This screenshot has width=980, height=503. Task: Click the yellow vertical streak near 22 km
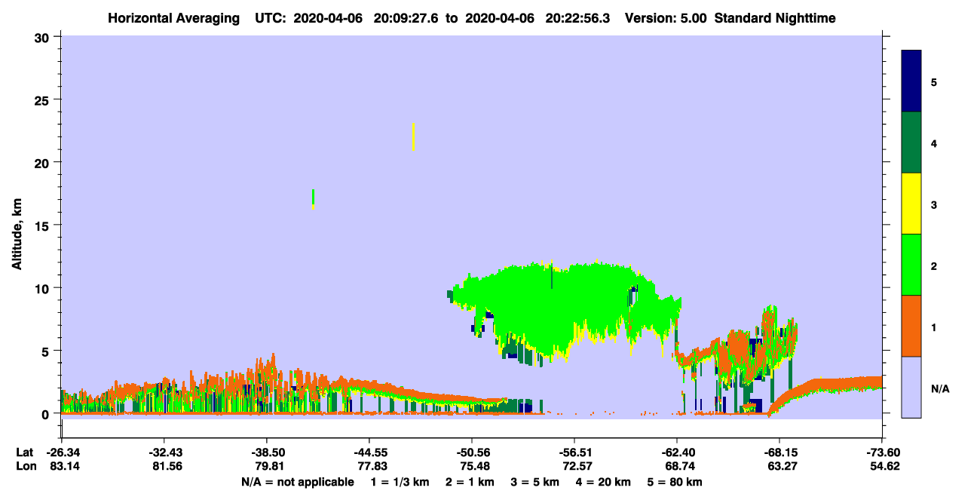(x=413, y=136)
